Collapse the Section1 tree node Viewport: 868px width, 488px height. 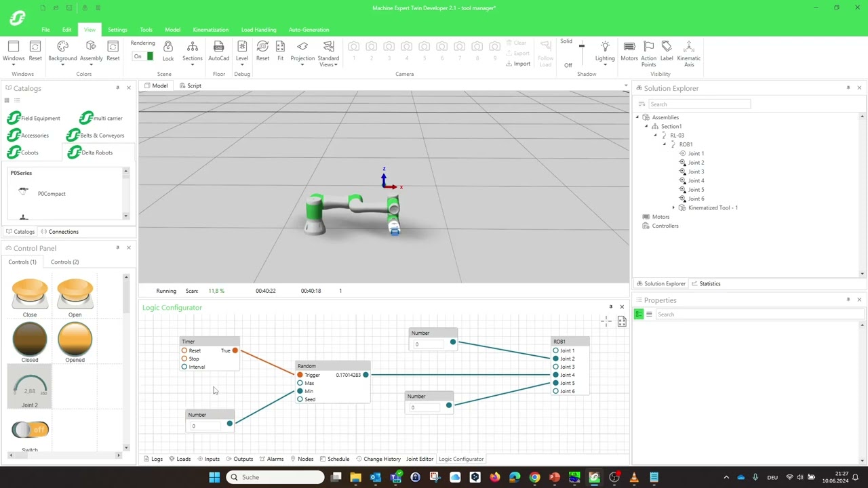(x=646, y=126)
